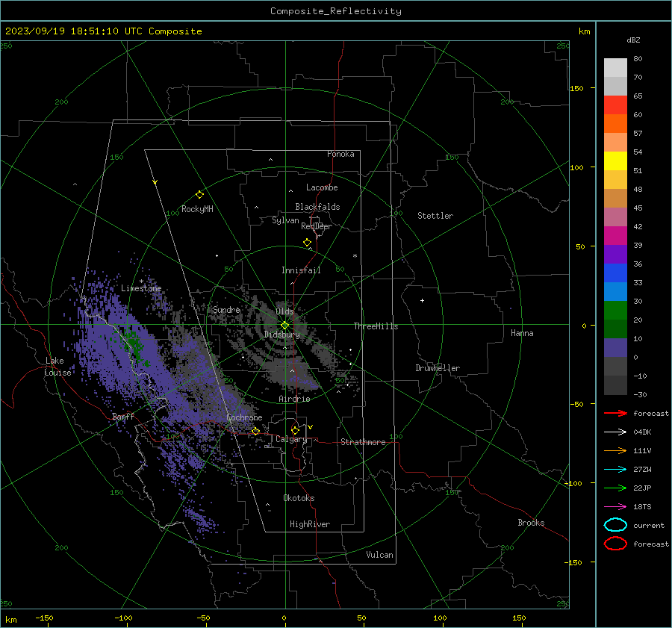Click the magenta 18TS arrow legend symbol
Image resolution: width=672 pixels, height=628 pixels.
(615, 507)
